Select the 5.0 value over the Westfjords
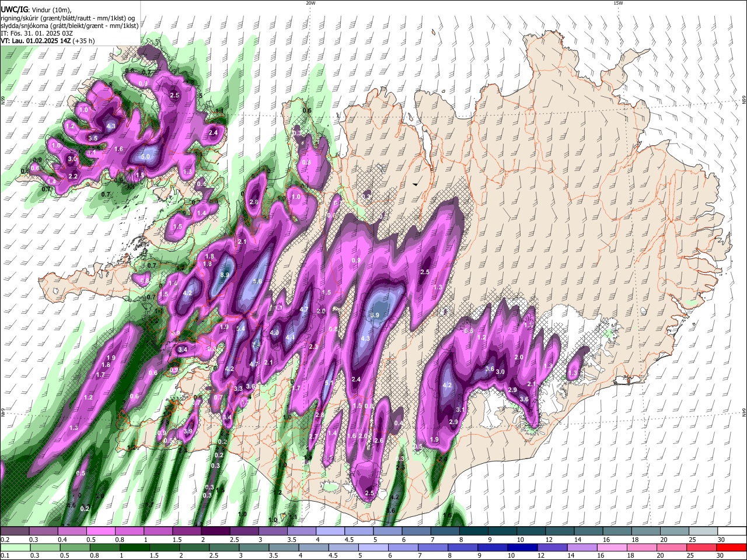This screenshot has height=560, width=747. click(x=145, y=157)
